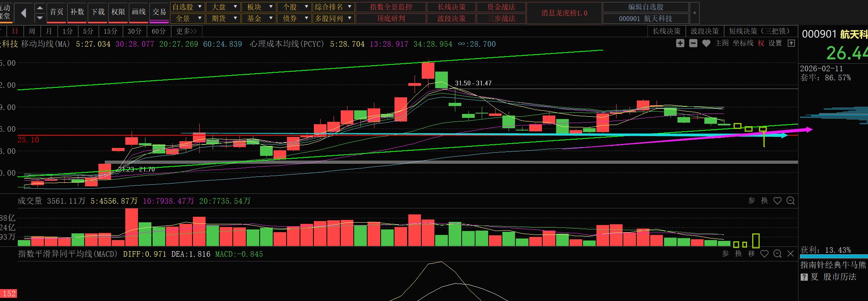The width and height of the screenshot is (868, 301).
Task: Click the small down arrow stepper
Action: [x=40, y=18]
